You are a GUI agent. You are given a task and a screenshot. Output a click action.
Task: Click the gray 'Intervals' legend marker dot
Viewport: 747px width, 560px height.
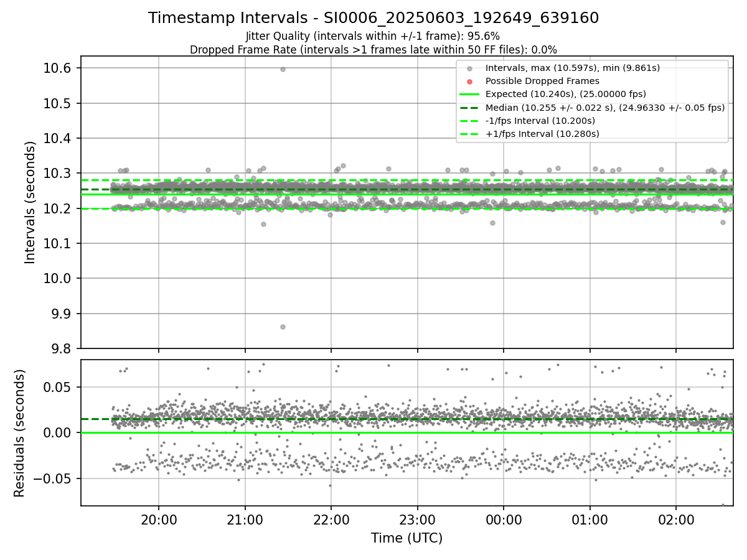[470, 68]
